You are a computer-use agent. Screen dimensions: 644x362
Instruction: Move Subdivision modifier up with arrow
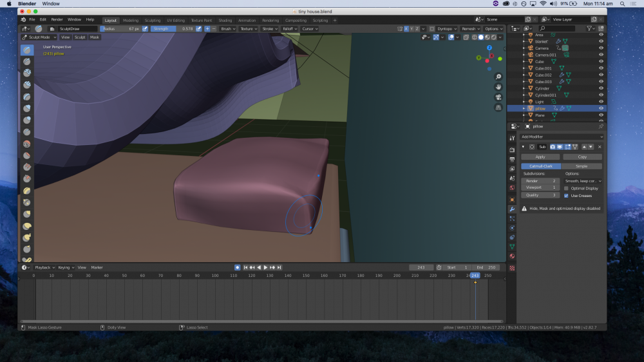pyautogui.click(x=585, y=147)
